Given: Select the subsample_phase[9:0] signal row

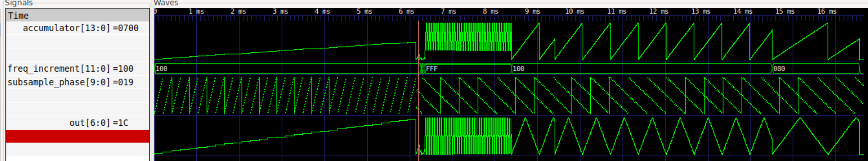Looking at the screenshot, I should pyautogui.click(x=77, y=82).
